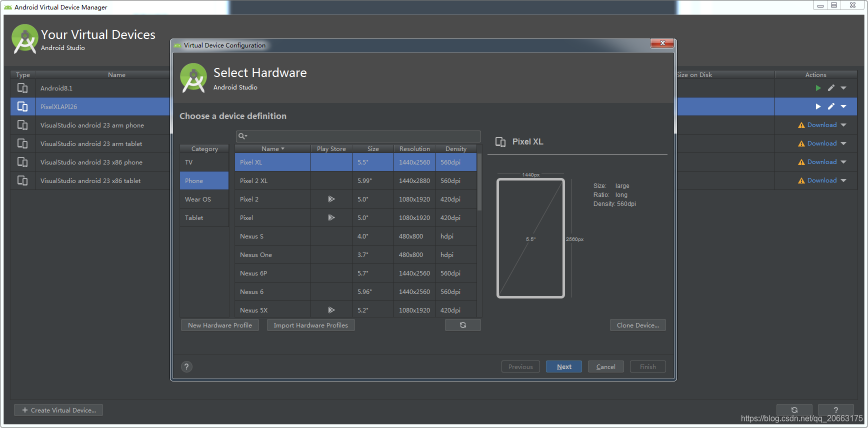Click Create Virtual Device button
The width and height of the screenshot is (868, 428).
[58, 410]
